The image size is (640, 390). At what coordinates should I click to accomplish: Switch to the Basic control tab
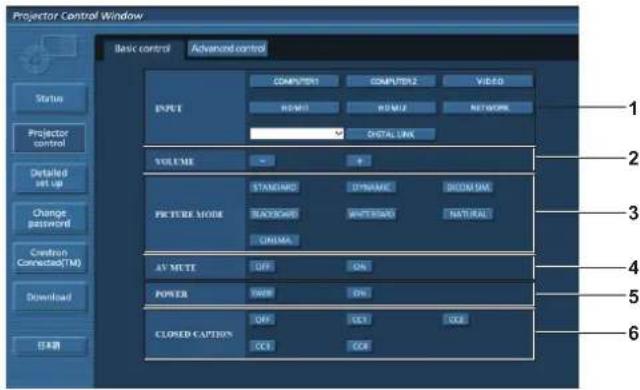click(142, 49)
